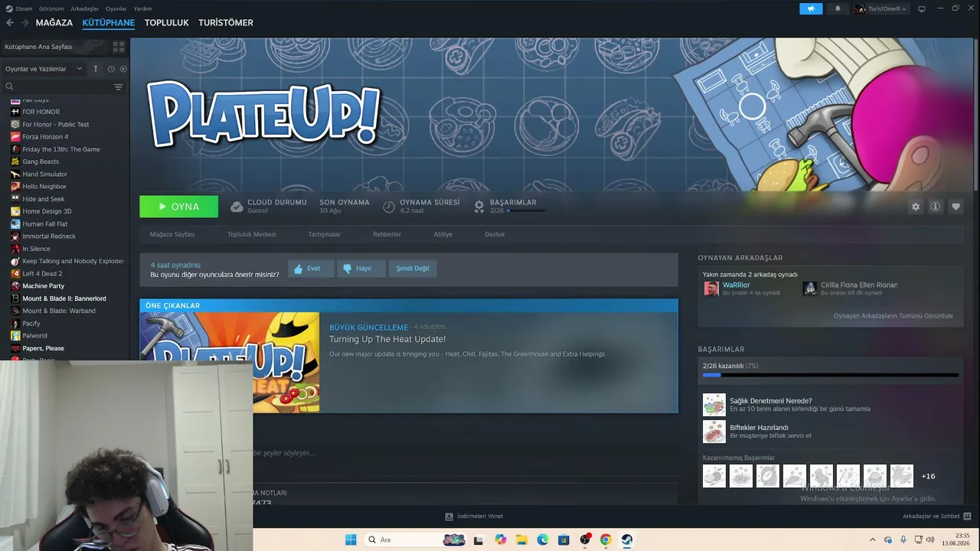Click the Biftekler Hazırlandı achievement icon
Image resolution: width=980 pixels, height=551 pixels.
[x=714, y=432]
